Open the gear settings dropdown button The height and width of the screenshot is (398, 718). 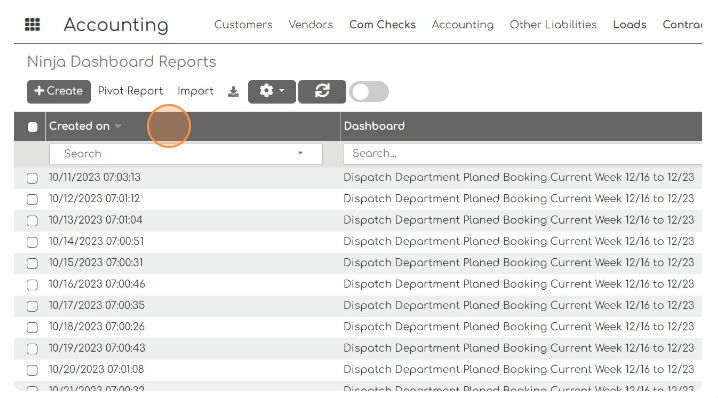point(272,92)
